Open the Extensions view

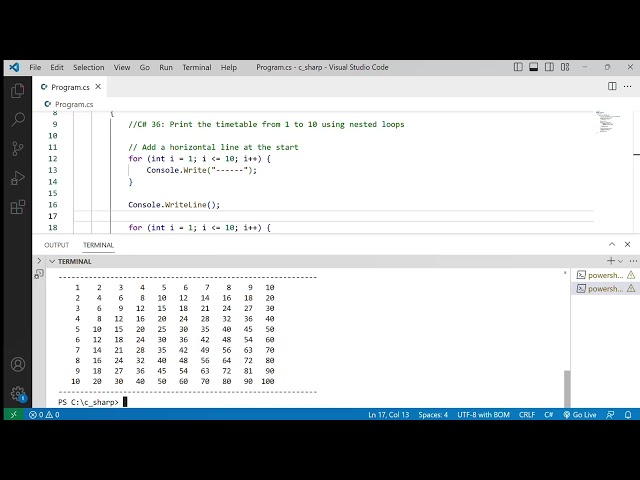click(18, 207)
